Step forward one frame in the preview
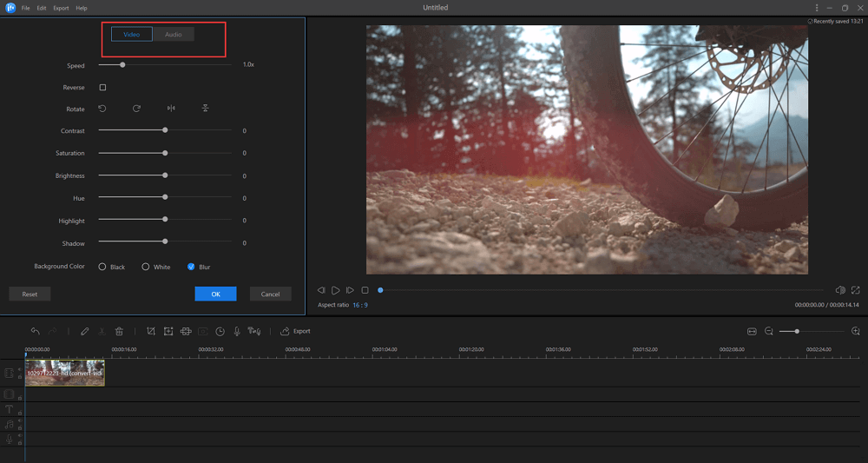Viewport: 868px width, 463px height. click(350, 290)
